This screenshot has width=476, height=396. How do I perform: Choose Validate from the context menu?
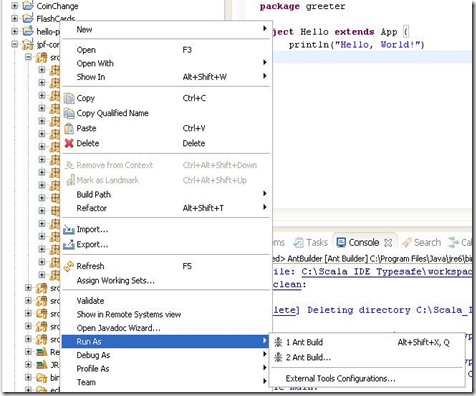point(166,301)
